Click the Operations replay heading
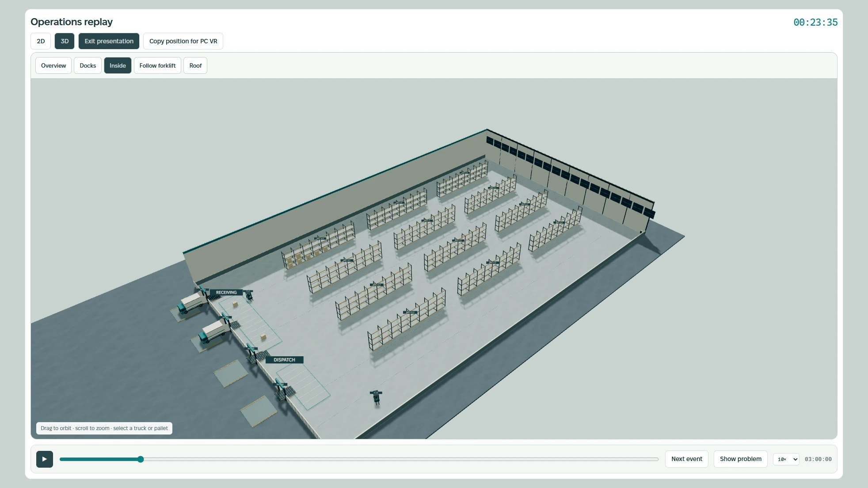 click(x=72, y=22)
